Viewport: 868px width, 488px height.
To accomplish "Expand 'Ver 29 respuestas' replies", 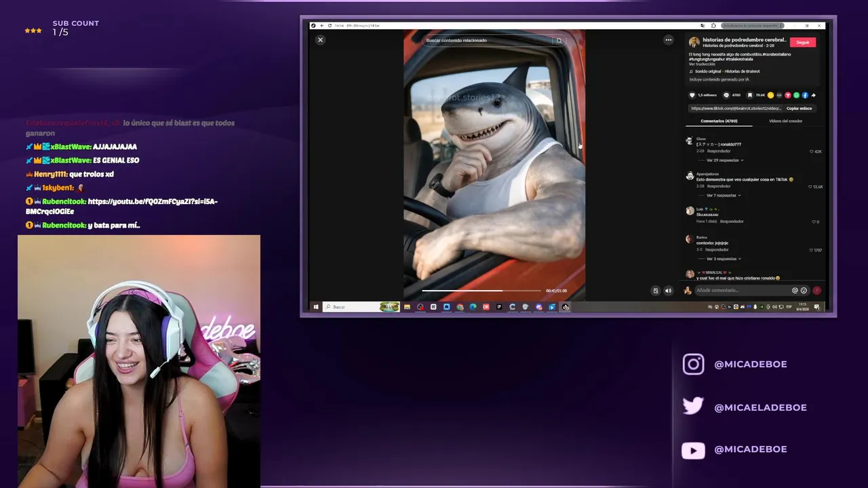I will (x=725, y=160).
